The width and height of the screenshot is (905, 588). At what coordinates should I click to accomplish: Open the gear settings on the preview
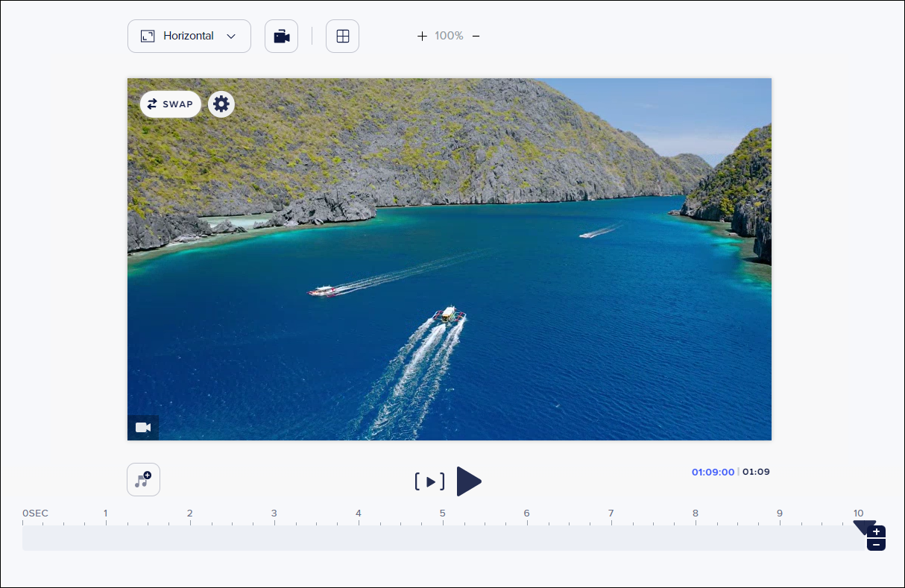point(221,104)
